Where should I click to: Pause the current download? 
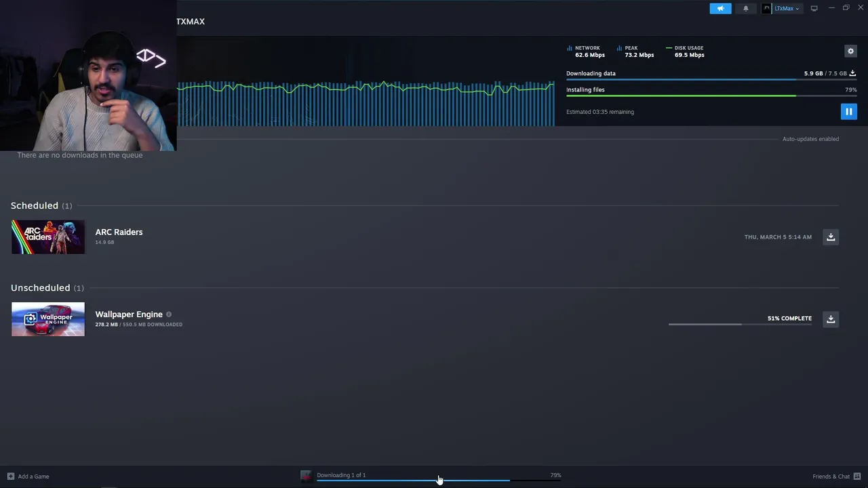(x=848, y=112)
